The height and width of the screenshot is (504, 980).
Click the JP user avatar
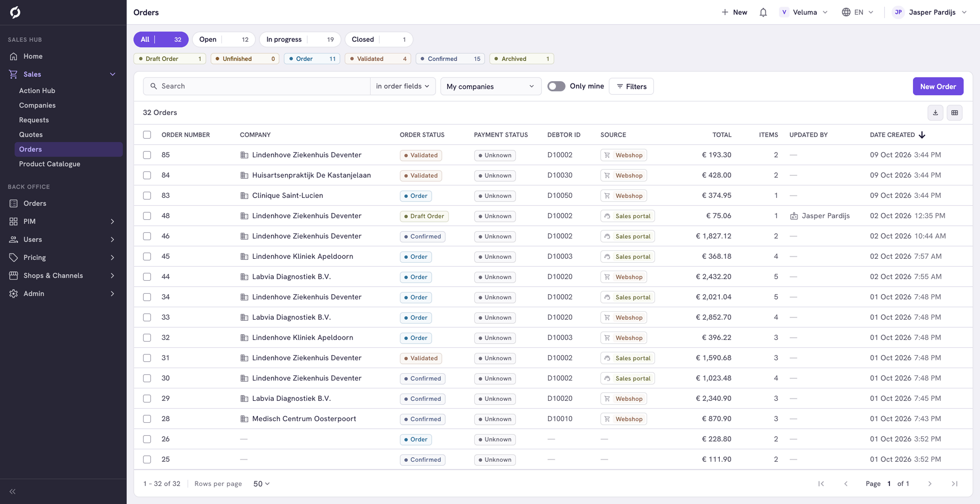click(898, 12)
